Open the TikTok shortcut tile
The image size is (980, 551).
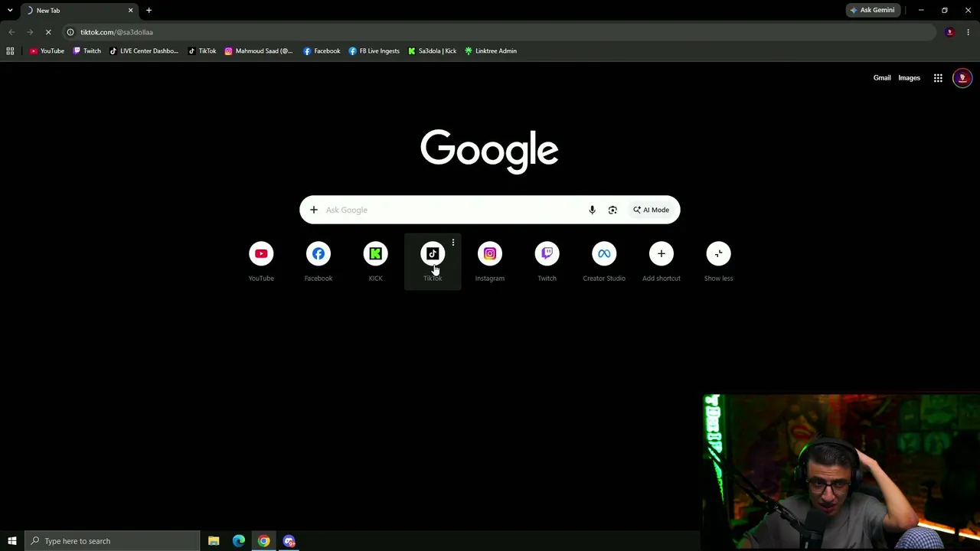point(433,262)
